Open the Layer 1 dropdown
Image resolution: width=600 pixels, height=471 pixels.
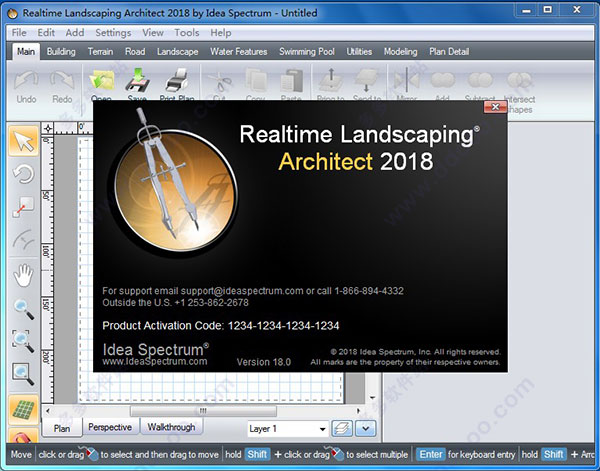point(288,429)
